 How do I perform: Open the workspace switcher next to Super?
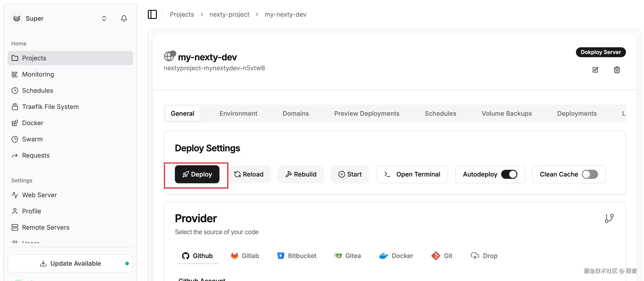[x=104, y=18]
